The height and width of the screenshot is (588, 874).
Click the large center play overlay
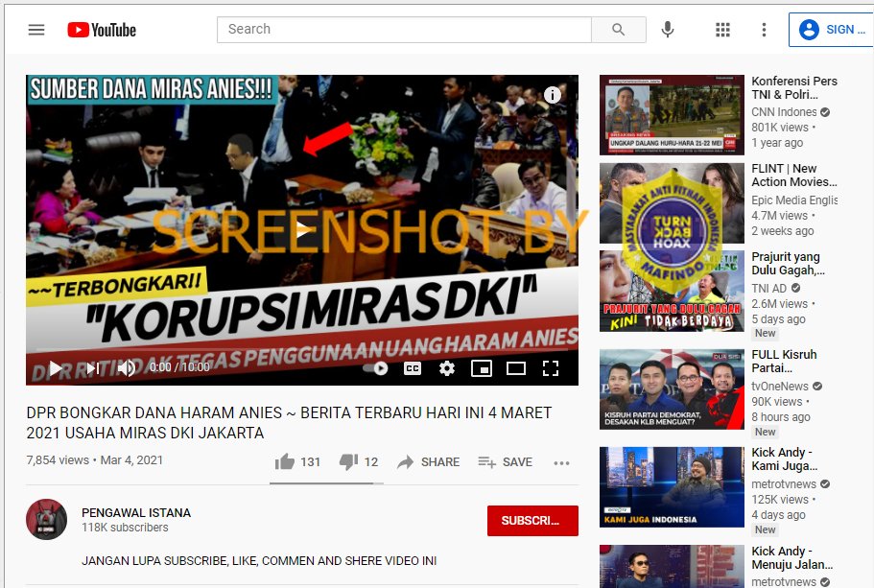pos(302,229)
